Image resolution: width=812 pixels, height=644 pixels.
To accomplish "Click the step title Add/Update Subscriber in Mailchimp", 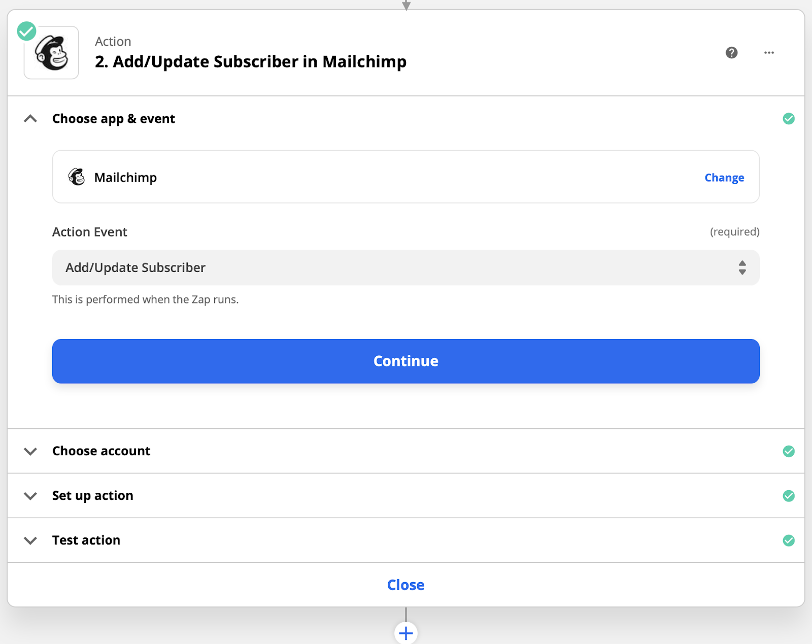I will click(x=251, y=61).
